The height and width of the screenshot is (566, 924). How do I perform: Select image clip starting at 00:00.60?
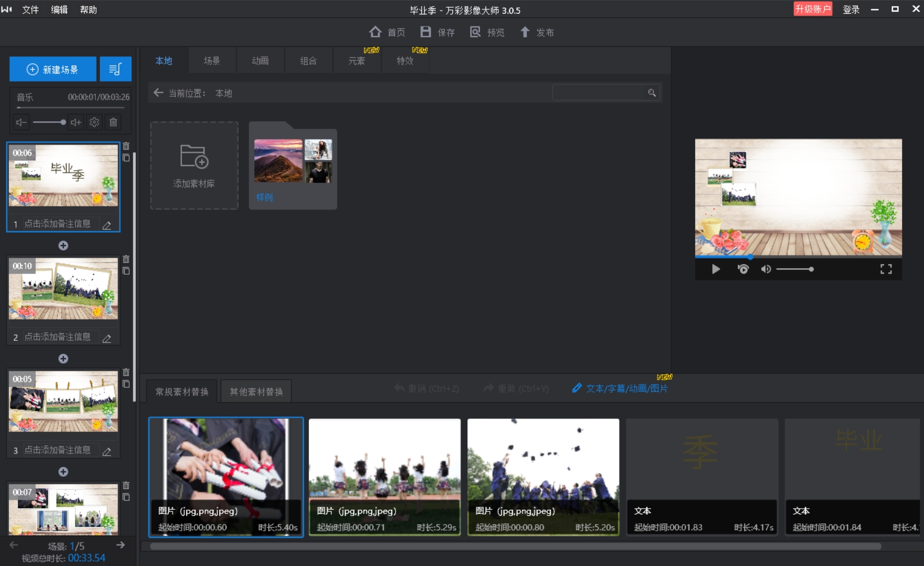point(226,477)
